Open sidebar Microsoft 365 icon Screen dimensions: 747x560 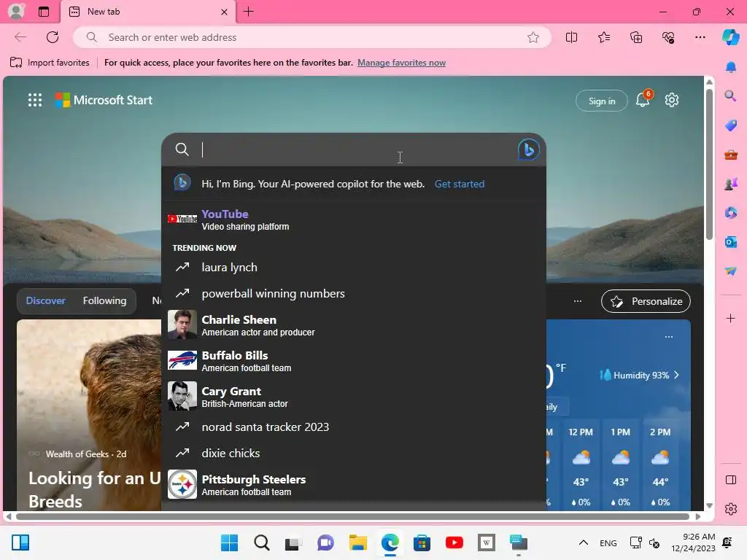click(731, 213)
